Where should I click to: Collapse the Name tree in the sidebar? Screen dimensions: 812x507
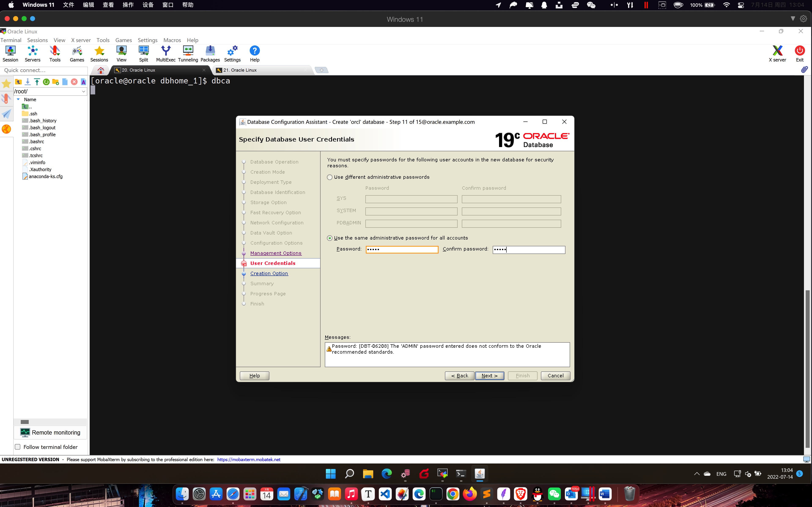(18, 99)
